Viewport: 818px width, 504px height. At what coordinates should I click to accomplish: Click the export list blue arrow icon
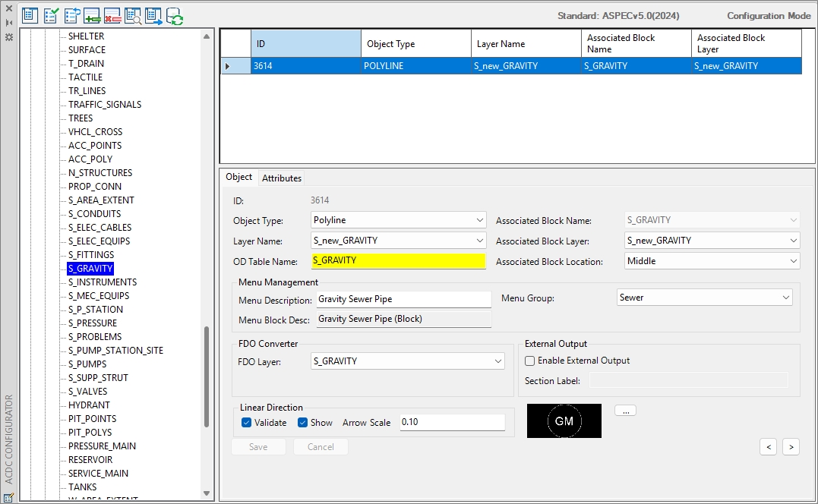153,16
